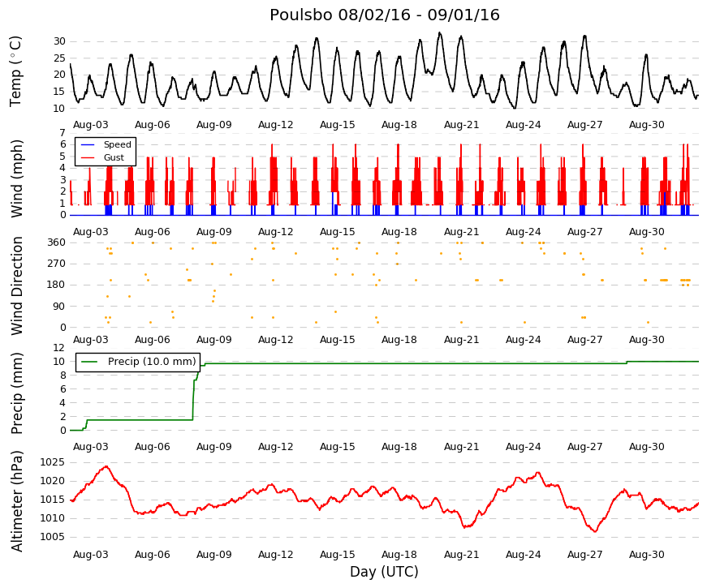Click the Aug-21 tick under temperature chart
Screen dimensions: 707x588
click(461, 125)
